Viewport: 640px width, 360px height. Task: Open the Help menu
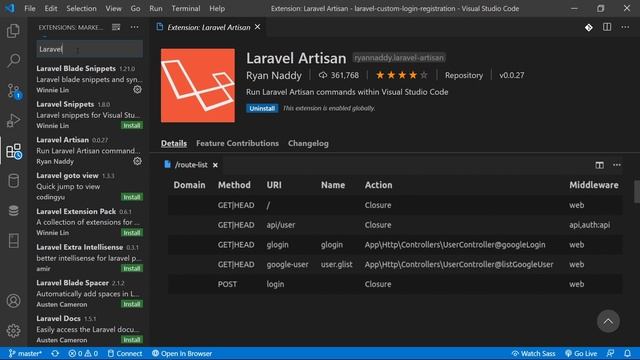(217, 8)
